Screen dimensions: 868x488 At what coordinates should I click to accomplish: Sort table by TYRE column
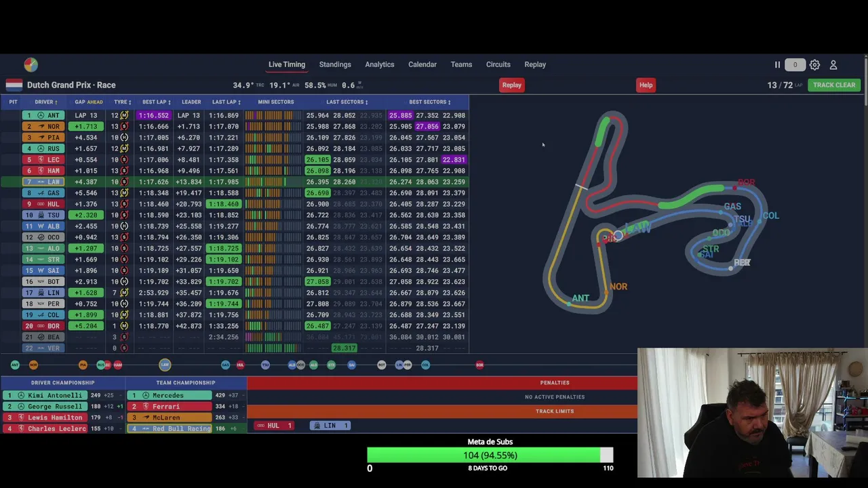(123, 102)
